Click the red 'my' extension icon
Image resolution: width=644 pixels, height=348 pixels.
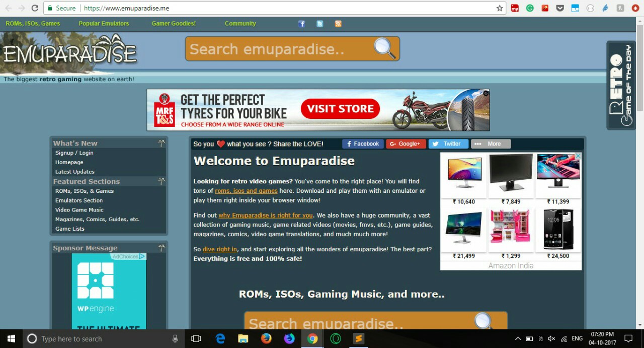click(515, 8)
